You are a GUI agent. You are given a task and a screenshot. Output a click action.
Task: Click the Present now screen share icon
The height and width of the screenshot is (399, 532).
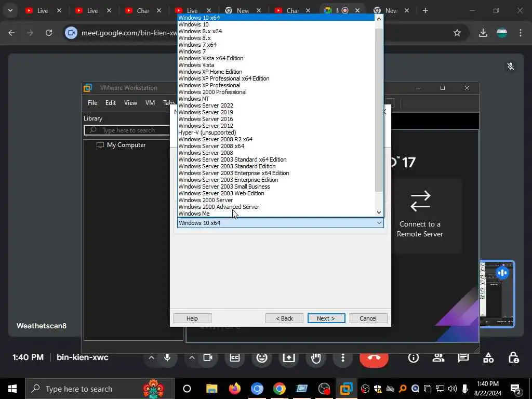(x=289, y=357)
